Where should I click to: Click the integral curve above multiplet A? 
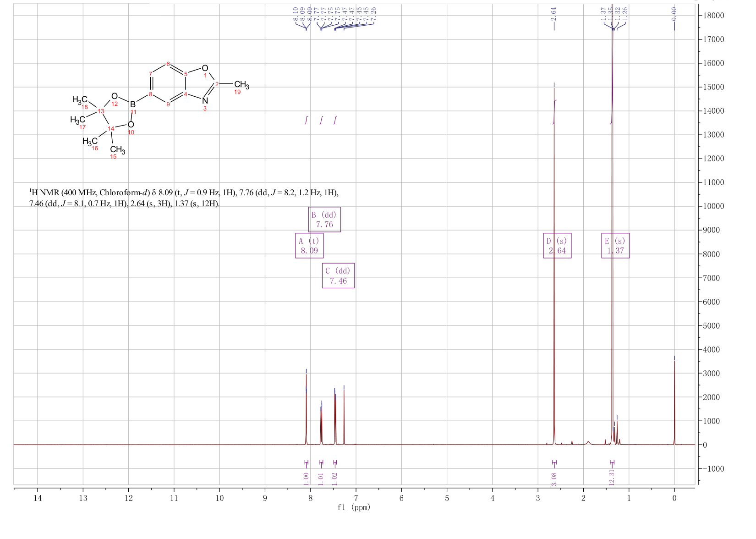click(x=306, y=120)
